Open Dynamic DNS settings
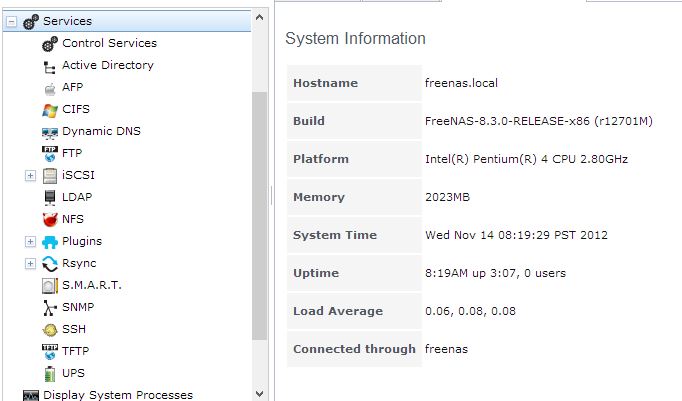Image resolution: width=682 pixels, height=401 pixels. 101,131
